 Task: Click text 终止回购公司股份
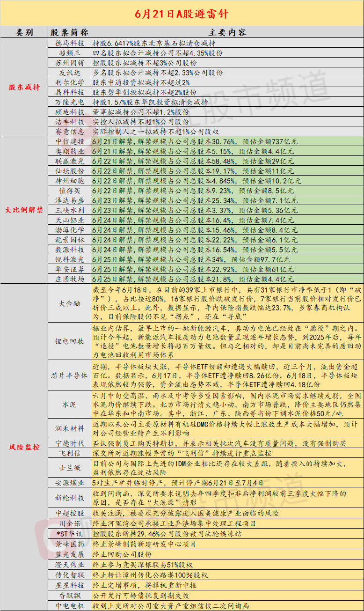122,554
